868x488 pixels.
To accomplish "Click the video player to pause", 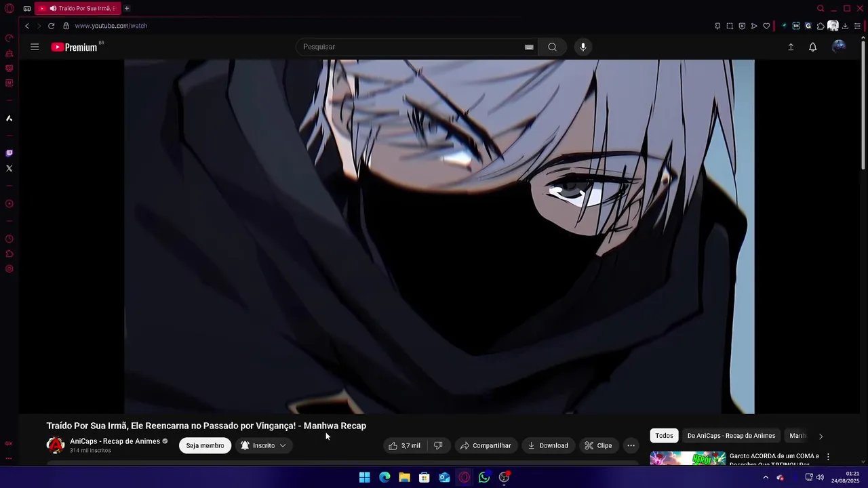I will click(439, 237).
